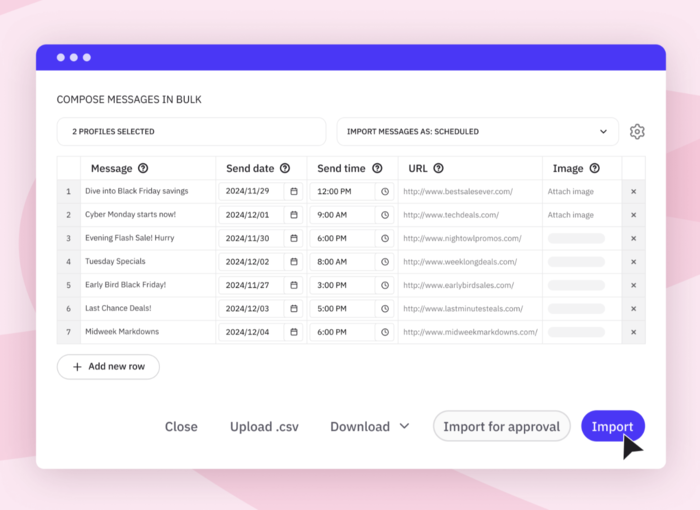Open calendar picker for 2024/11/29
Screen dimensions: 700x510
coord(294,192)
